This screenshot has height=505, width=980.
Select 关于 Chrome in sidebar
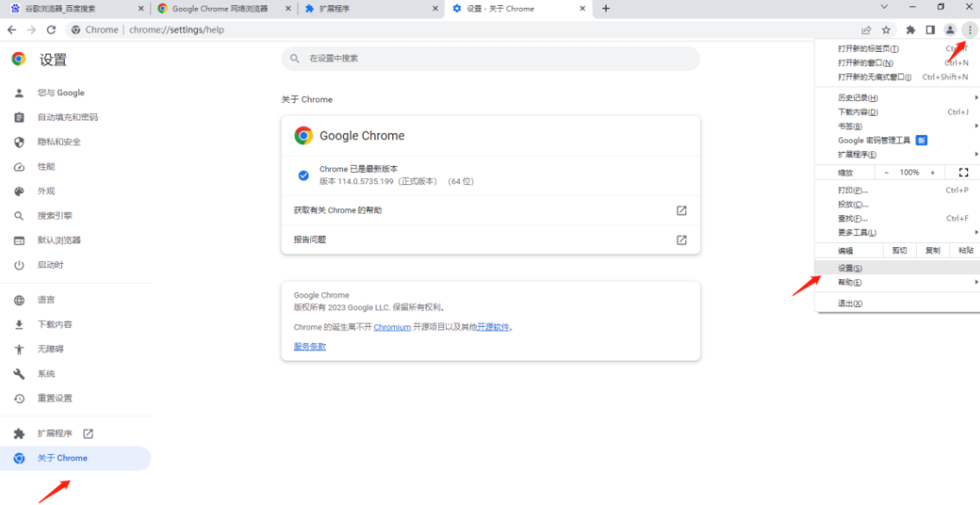[75, 458]
